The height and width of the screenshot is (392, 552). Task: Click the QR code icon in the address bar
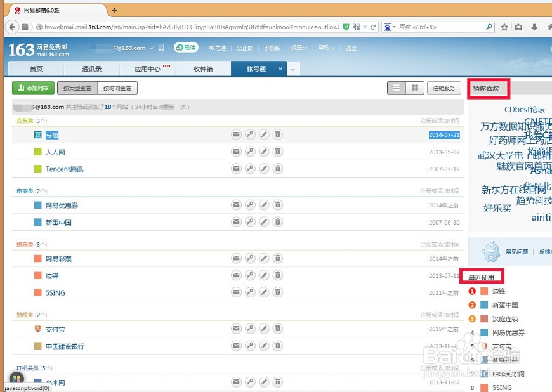point(357,27)
